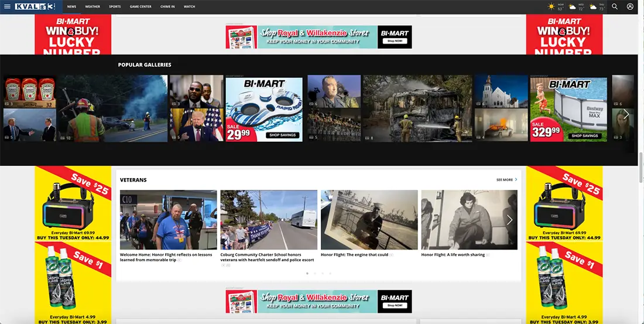The image size is (644, 324).
Task: Open firefighter with smoke gallery thumbnail
Action: pyautogui.click(x=112, y=108)
